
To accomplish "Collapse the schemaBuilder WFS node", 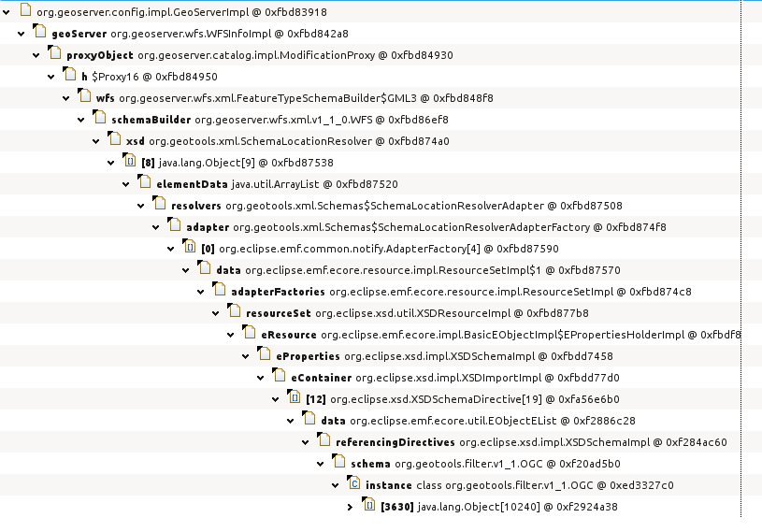I will pos(81,120).
